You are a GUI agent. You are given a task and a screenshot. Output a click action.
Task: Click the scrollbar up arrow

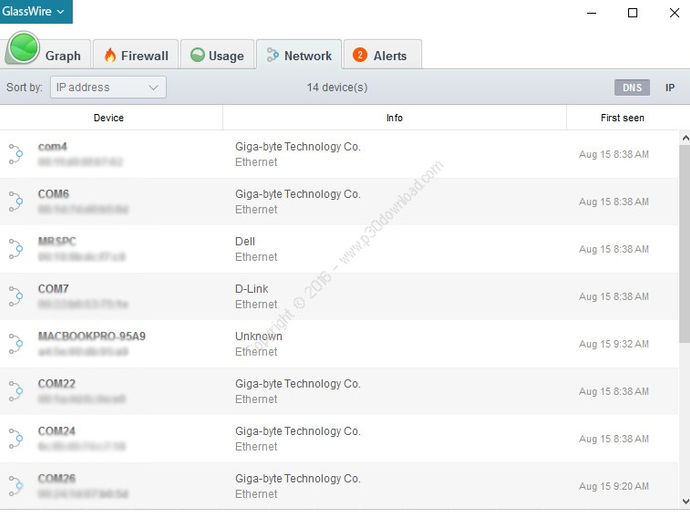point(685,138)
